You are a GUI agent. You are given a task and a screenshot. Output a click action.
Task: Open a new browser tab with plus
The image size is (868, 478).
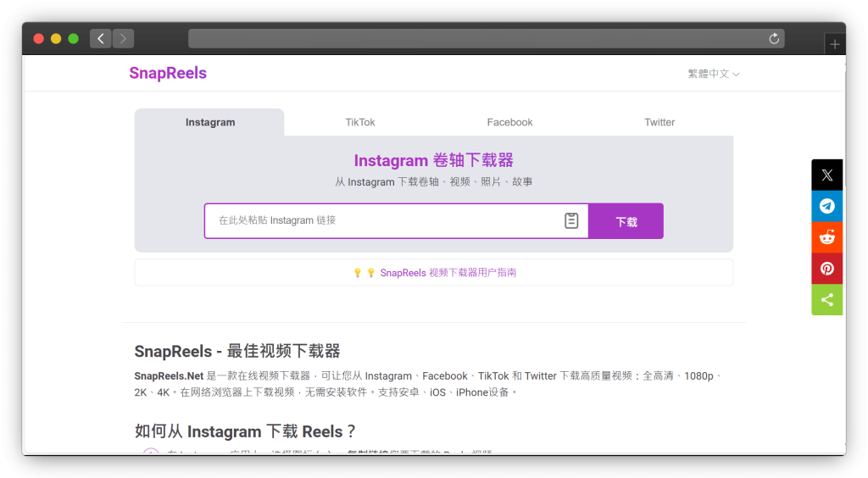[x=835, y=44]
